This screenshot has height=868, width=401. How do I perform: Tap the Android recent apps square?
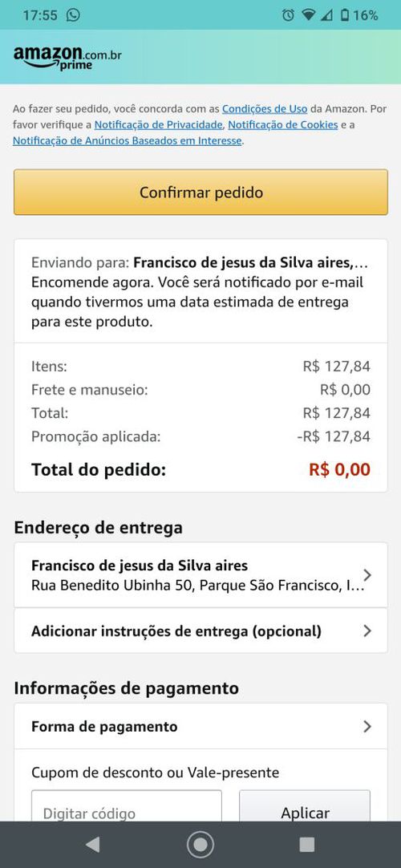306,844
